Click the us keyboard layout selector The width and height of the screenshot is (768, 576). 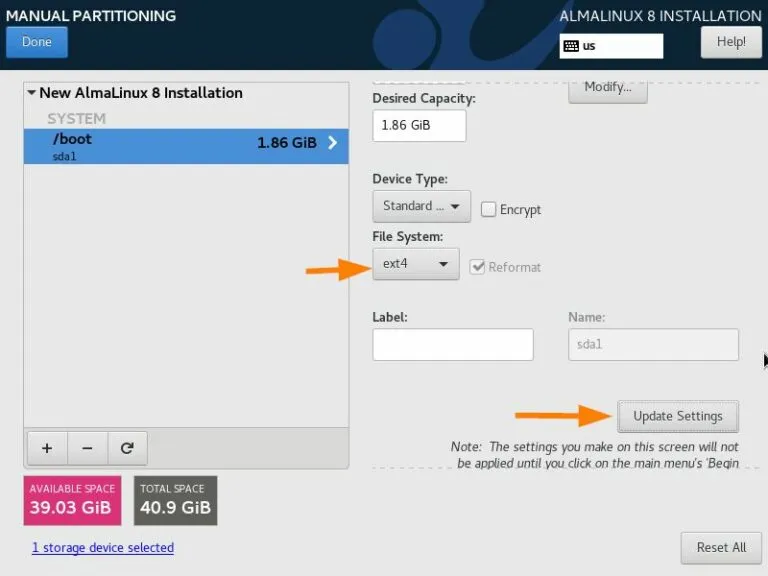tap(611, 46)
